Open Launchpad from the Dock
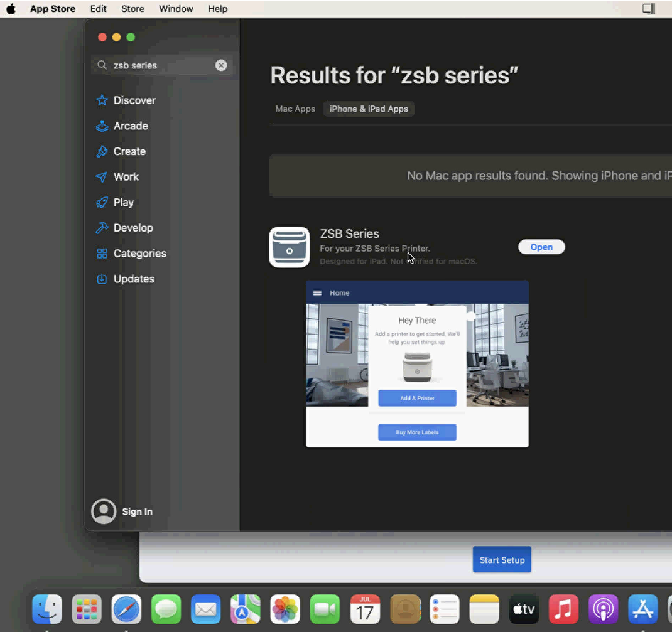Image resolution: width=672 pixels, height=632 pixels. point(87,609)
